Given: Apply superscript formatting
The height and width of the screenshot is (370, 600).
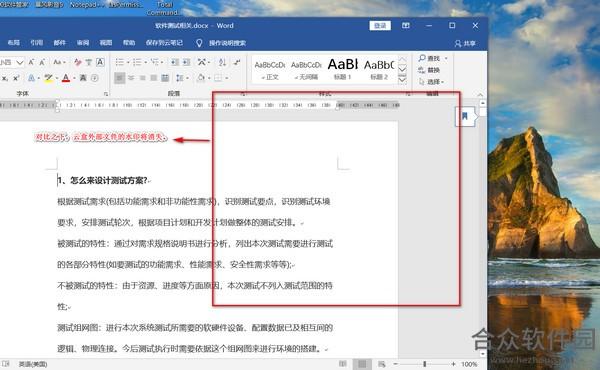Looking at the screenshot, I should pos(16,78).
